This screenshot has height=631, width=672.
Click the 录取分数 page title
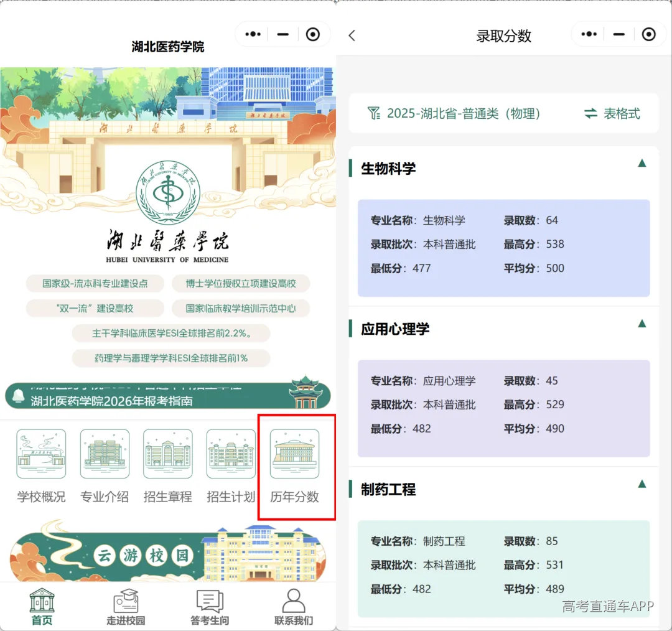click(x=504, y=35)
